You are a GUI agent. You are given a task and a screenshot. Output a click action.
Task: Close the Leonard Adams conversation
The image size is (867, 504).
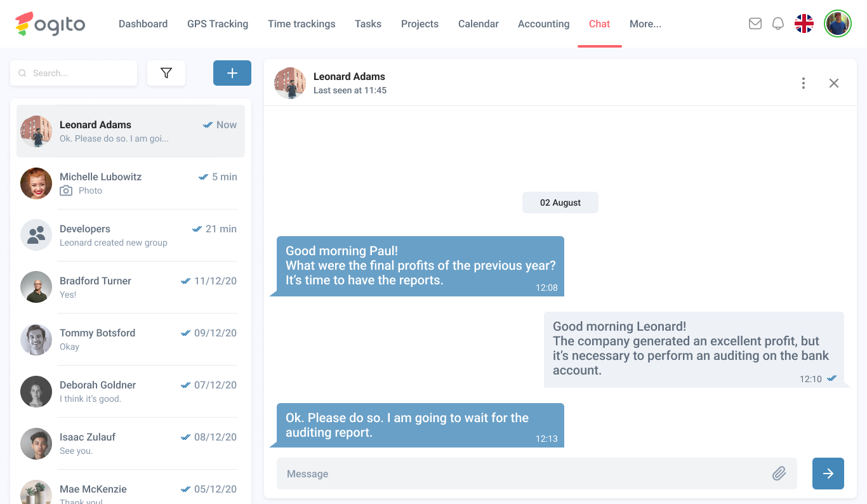point(834,83)
